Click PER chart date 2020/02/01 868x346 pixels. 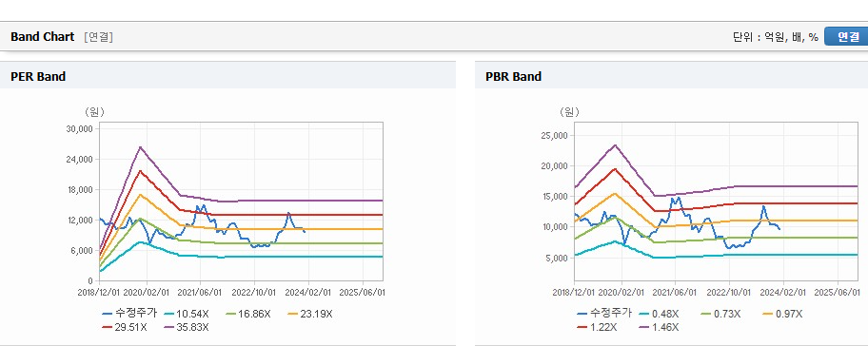pyautogui.click(x=146, y=292)
